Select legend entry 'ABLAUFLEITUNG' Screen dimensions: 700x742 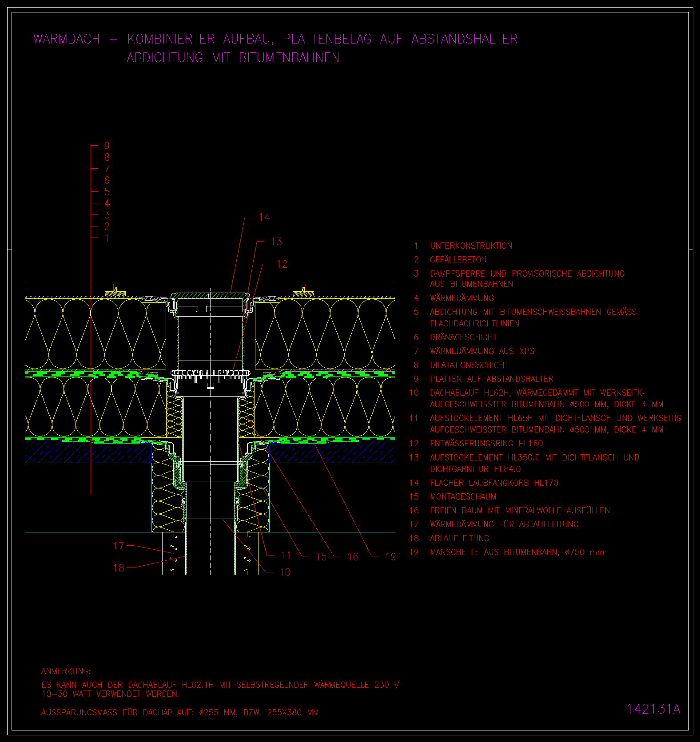tap(459, 538)
